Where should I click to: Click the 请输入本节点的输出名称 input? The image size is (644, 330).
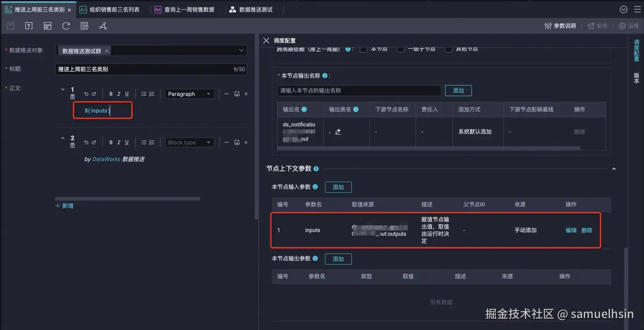pyautogui.click(x=359, y=91)
